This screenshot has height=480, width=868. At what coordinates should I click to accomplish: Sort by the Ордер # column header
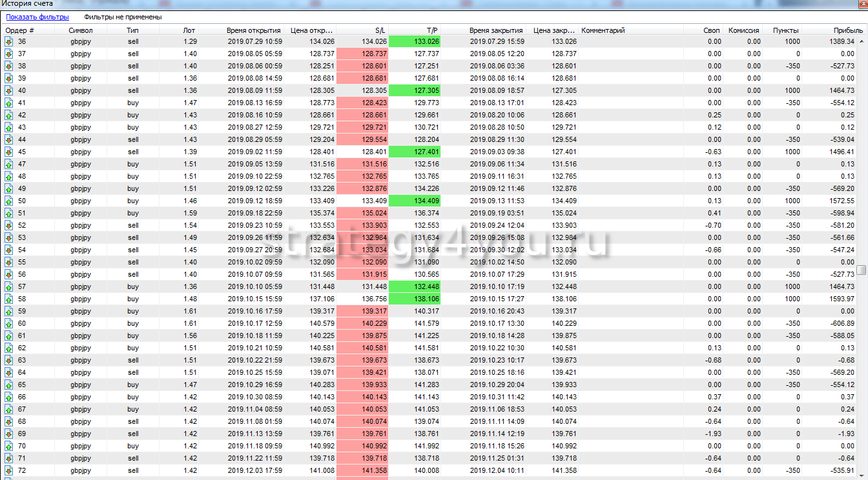(20, 30)
